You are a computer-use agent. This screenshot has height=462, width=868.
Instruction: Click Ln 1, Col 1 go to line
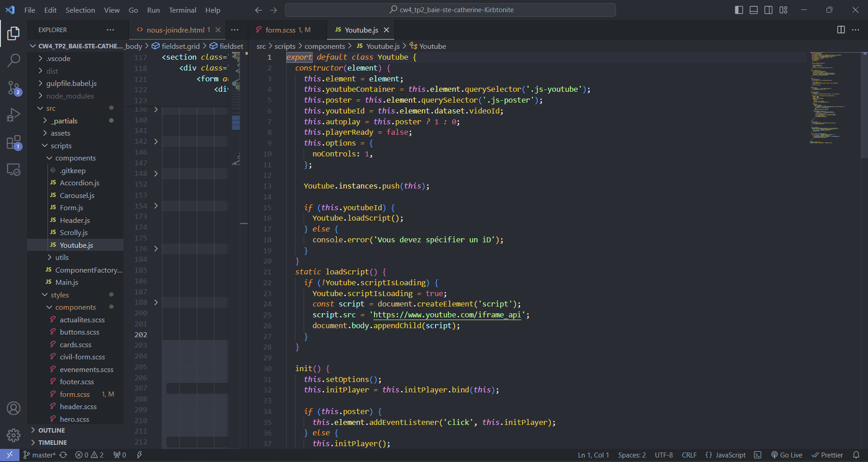point(593,455)
